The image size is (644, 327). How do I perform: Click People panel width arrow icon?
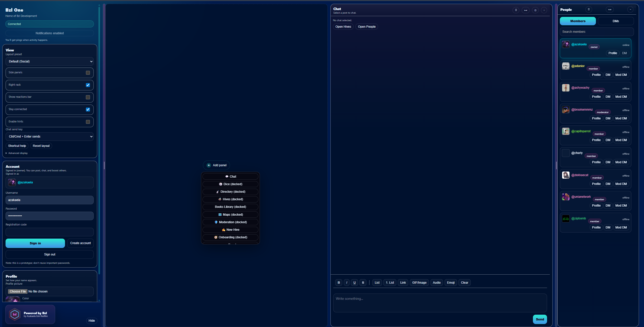(610, 10)
